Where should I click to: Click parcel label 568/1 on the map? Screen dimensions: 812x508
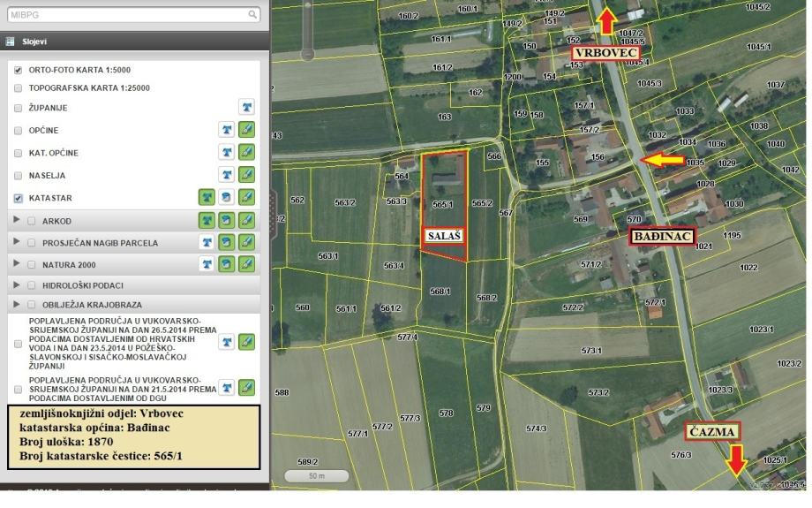pyautogui.click(x=440, y=292)
